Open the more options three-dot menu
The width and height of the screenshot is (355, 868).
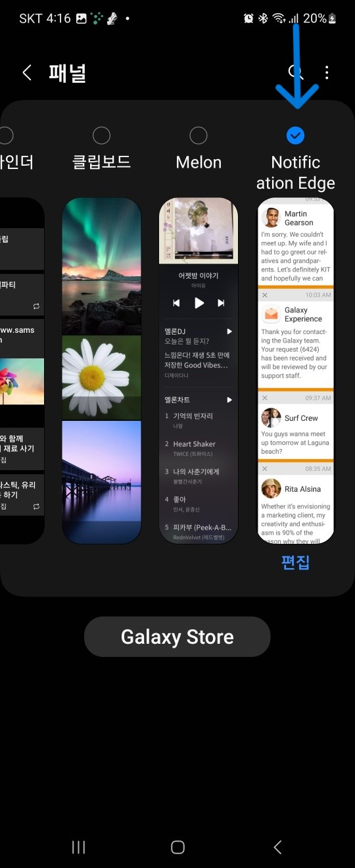point(327,72)
